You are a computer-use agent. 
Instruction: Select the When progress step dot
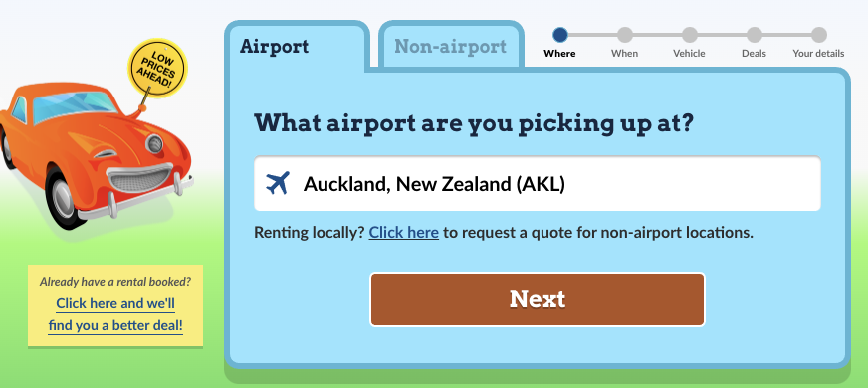pos(625,35)
